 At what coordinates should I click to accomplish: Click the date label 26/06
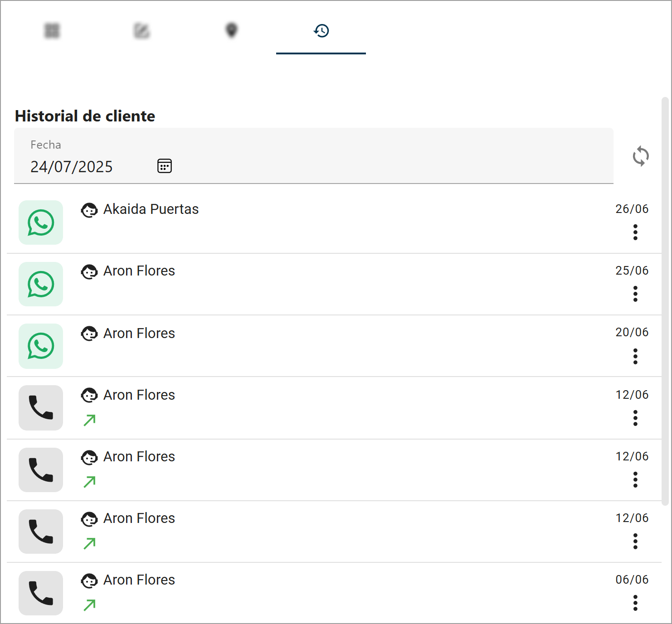[632, 209]
